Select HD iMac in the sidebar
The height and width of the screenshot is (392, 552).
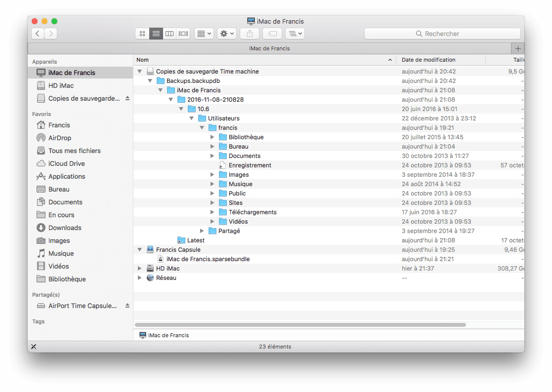coord(80,85)
